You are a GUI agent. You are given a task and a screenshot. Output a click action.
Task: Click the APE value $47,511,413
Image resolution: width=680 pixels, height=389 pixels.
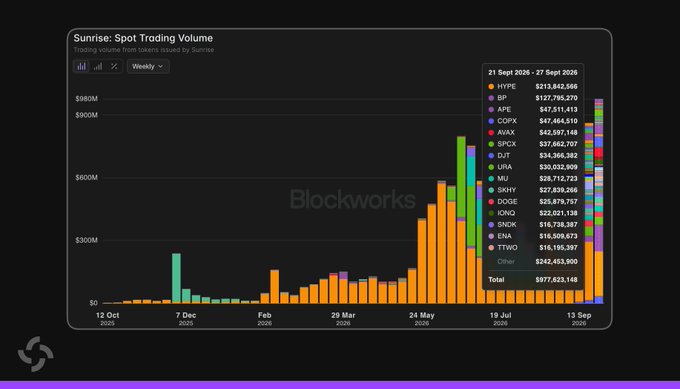pos(558,110)
